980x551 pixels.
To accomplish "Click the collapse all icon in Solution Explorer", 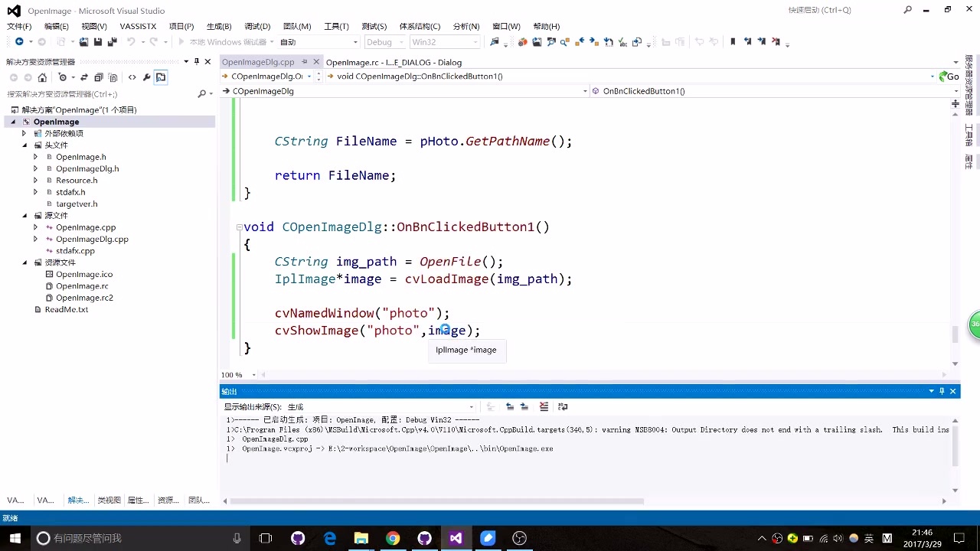I will pos(99,77).
